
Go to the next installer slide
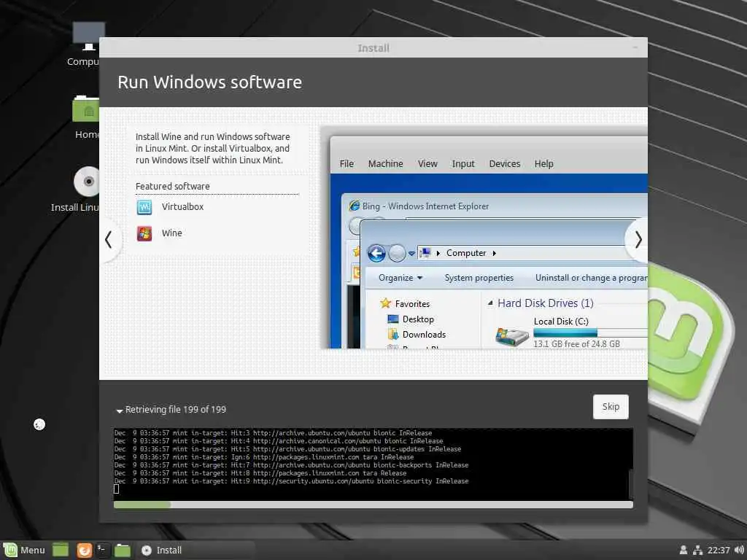tap(638, 239)
